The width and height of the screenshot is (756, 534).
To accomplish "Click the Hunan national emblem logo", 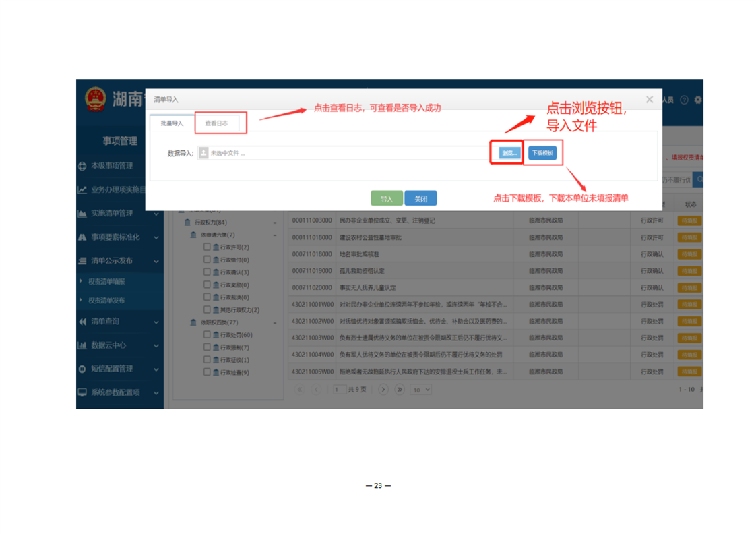I will [95, 99].
